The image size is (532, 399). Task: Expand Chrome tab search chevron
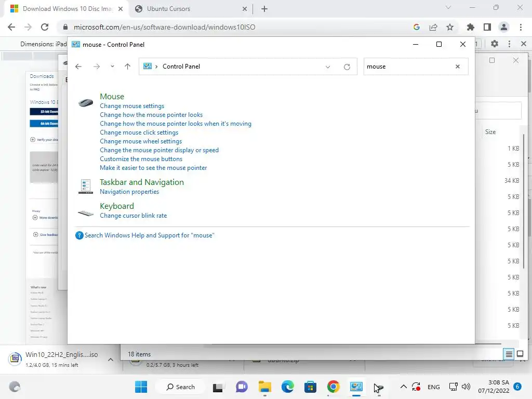[448, 7]
